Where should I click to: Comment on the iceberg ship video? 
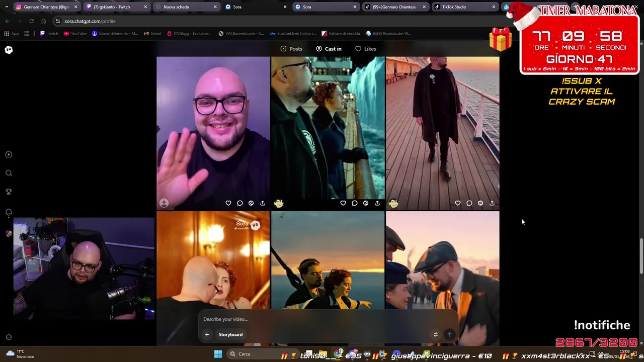coord(354,203)
